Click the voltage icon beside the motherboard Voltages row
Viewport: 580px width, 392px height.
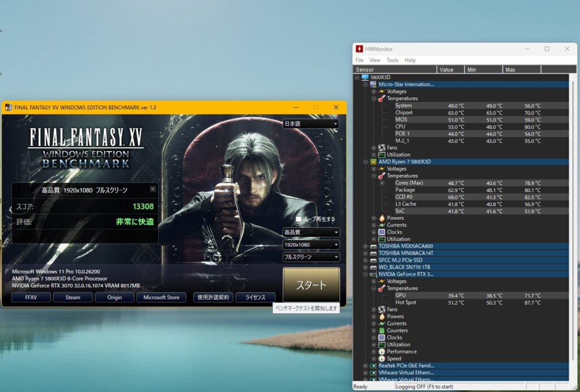(x=382, y=91)
